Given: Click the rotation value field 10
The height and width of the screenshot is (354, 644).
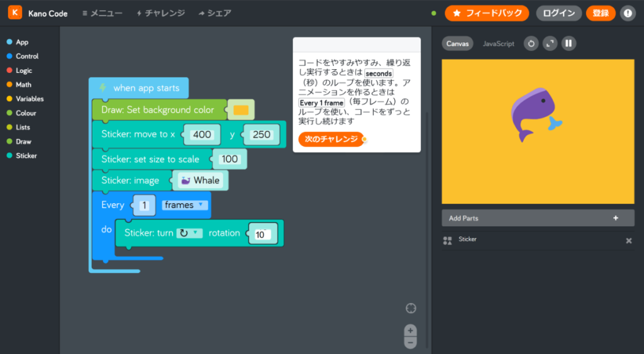Looking at the screenshot, I should click(x=262, y=234).
